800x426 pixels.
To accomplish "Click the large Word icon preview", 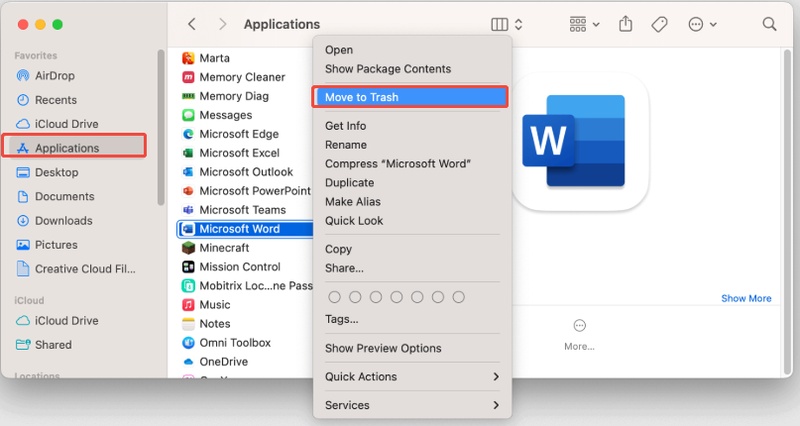I will pyautogui.click(x=580, y=141).
